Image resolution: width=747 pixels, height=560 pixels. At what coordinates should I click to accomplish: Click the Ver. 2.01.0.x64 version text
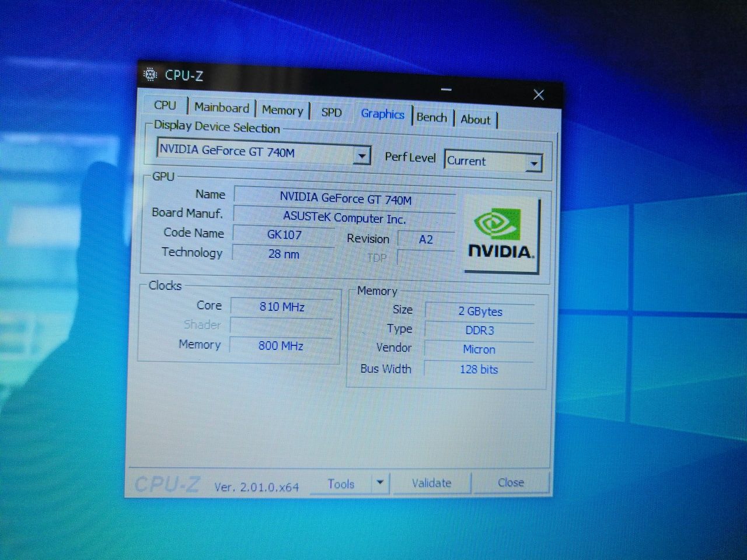(x=256, y=487)
